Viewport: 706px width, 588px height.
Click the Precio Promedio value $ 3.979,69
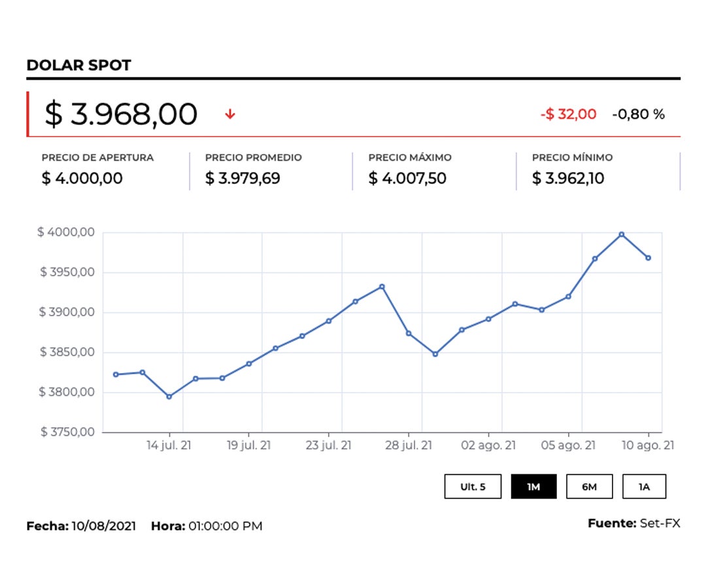coord(243,178)
